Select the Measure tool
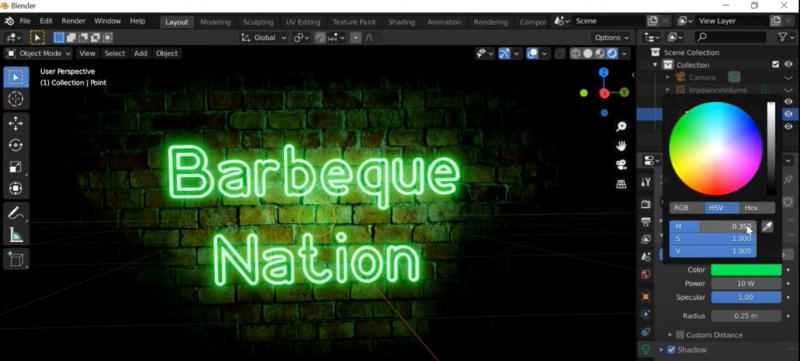 click(x=16, y=235)
